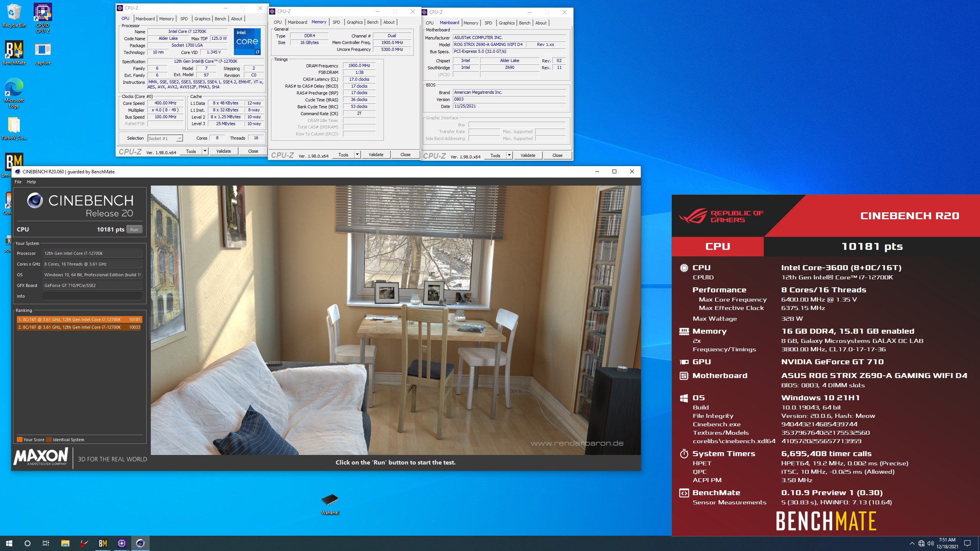Click the BIOS Version 0803 field
The image size is (980, 551).
(x=509, y=99)
